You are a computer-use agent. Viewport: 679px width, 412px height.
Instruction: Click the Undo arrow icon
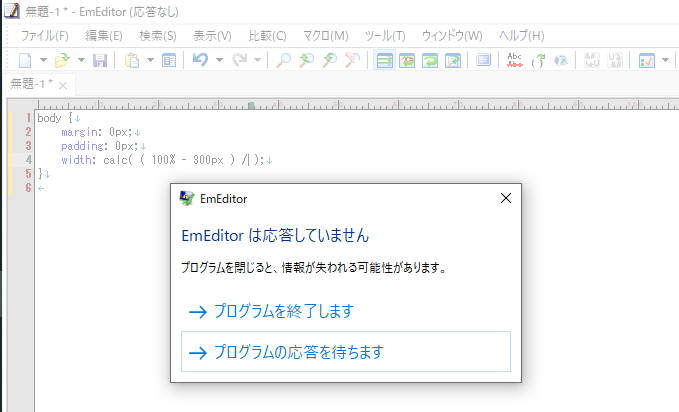(x=200, y=60)
